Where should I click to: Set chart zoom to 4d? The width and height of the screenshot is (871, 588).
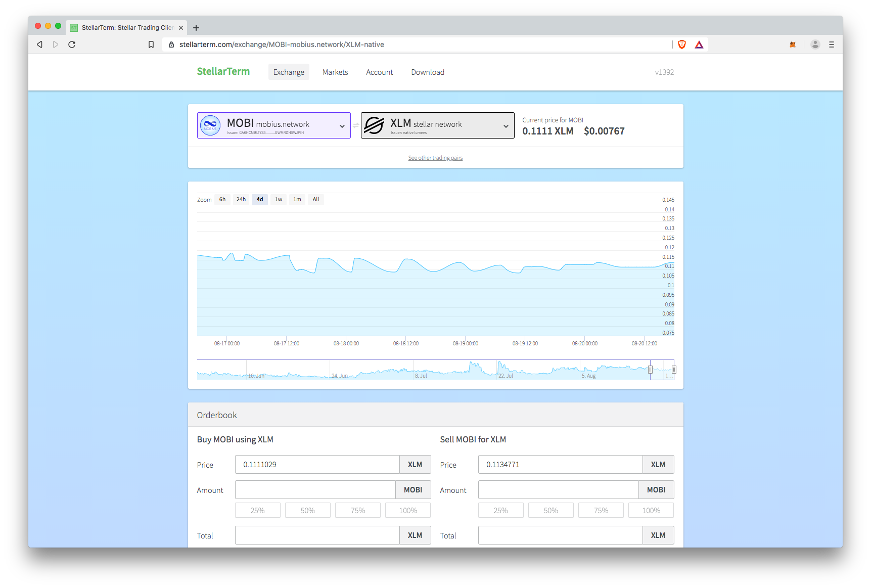[260, 199]
